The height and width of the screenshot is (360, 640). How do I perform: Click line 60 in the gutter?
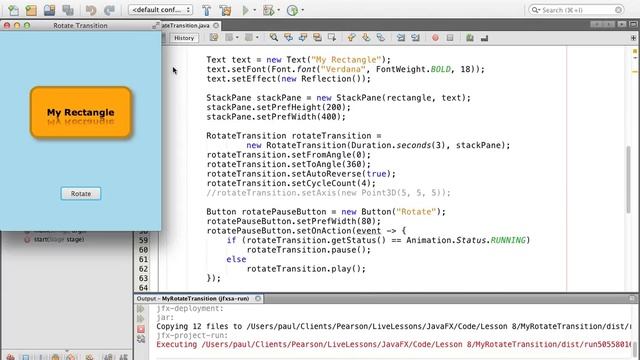(143, 250)
